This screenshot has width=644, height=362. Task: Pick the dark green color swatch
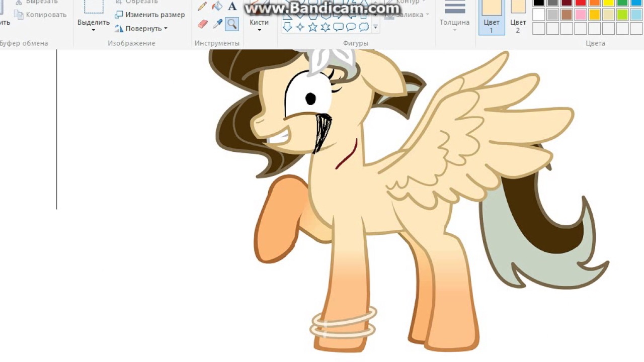[x=623, y=3]
